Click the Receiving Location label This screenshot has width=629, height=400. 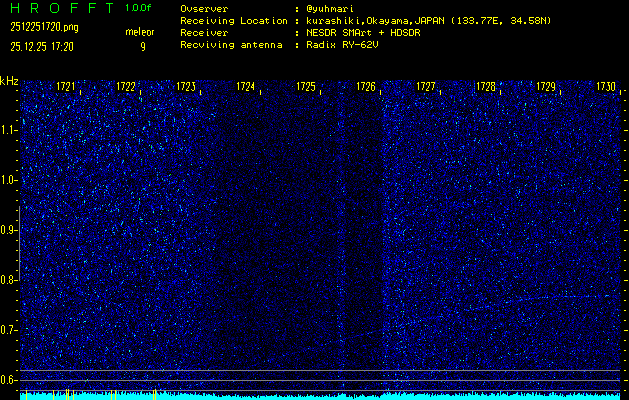(234, 21)
